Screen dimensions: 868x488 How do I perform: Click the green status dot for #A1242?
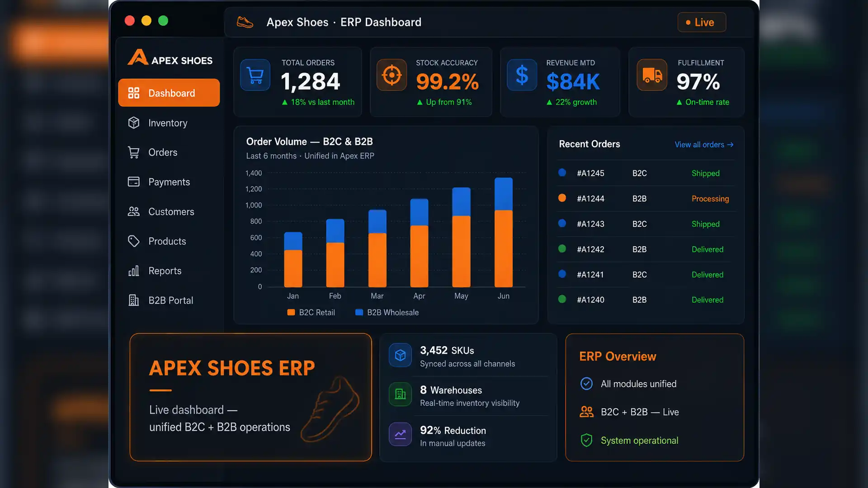[x=562, y=249]
